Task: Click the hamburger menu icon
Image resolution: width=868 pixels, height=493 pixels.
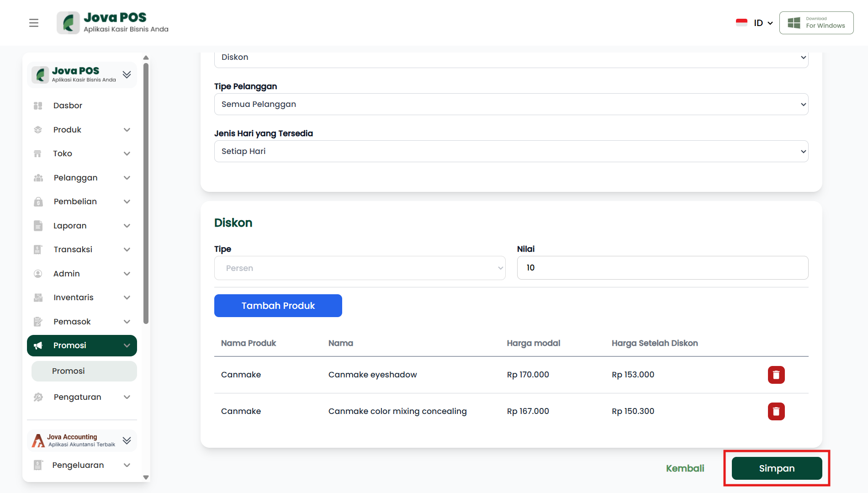Action: coord(34,23)
